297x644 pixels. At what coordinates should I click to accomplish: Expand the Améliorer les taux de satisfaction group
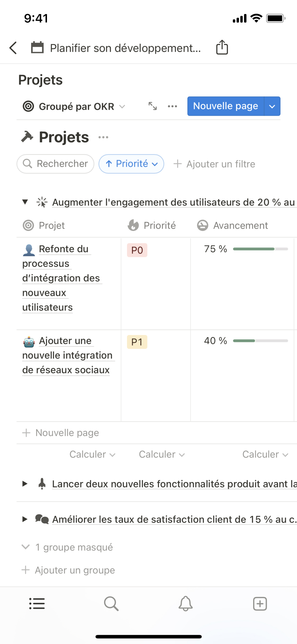coord(25,519)
